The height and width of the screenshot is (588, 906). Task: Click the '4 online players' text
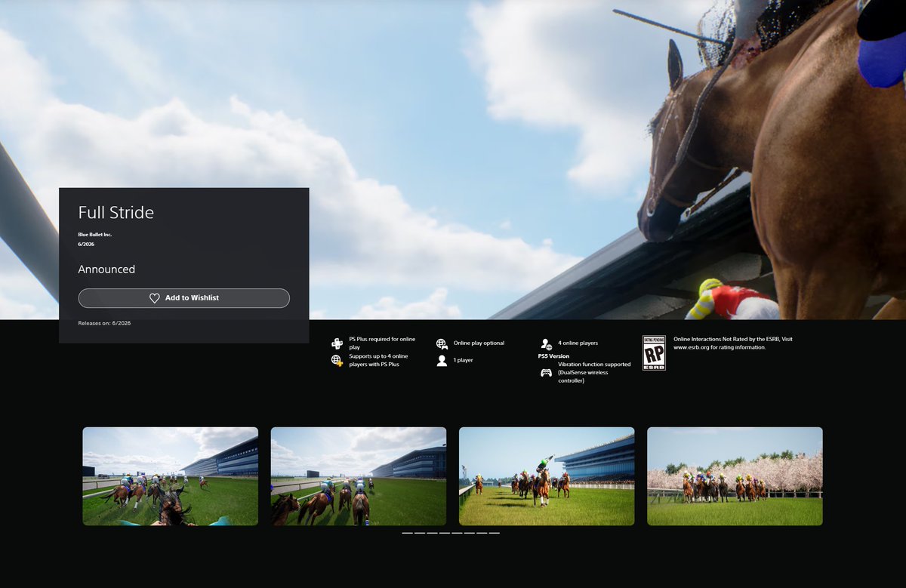click(578, 343)
